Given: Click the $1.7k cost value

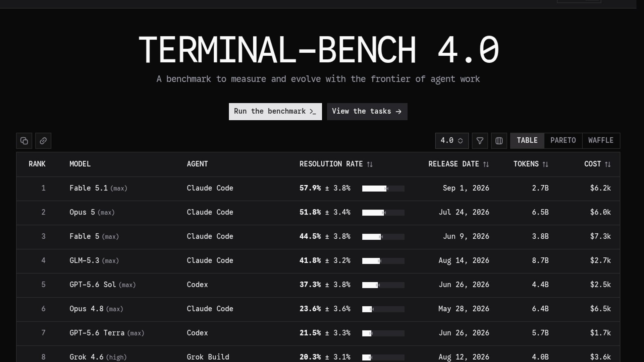Looking at the screenshot, I should click(x=600, y=333).
